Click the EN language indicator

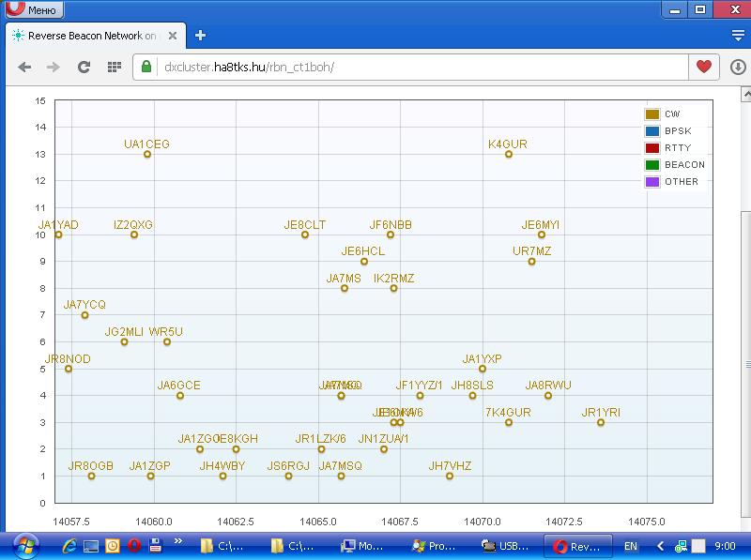click(x=631, y=546)
